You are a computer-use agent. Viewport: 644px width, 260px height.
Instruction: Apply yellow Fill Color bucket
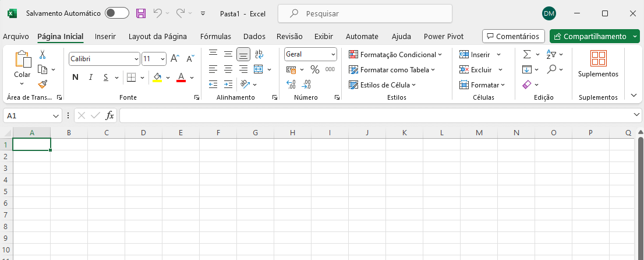(157, 77)
